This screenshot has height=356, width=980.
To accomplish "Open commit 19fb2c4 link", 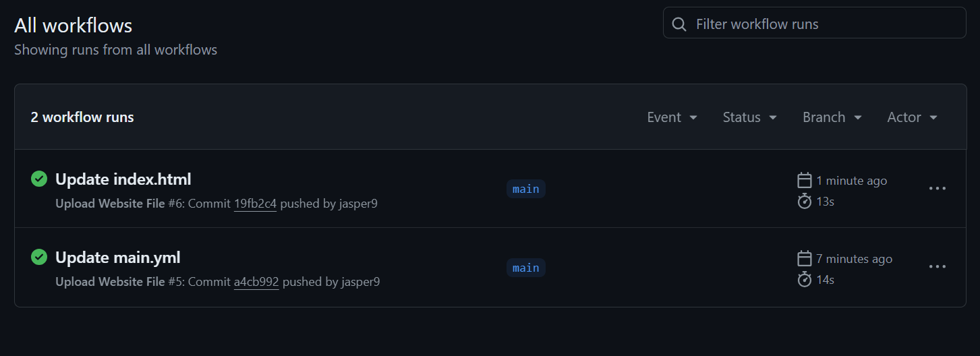I will (255, 203).
